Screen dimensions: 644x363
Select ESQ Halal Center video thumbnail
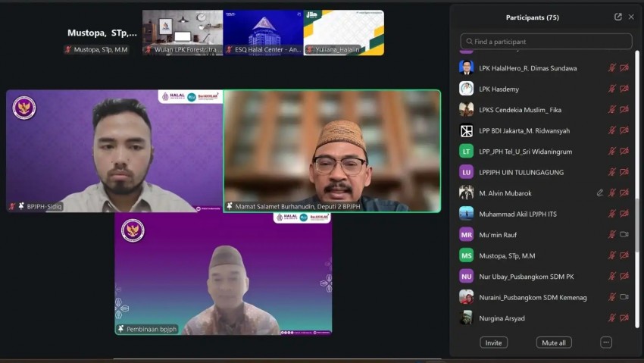point(263,33)
